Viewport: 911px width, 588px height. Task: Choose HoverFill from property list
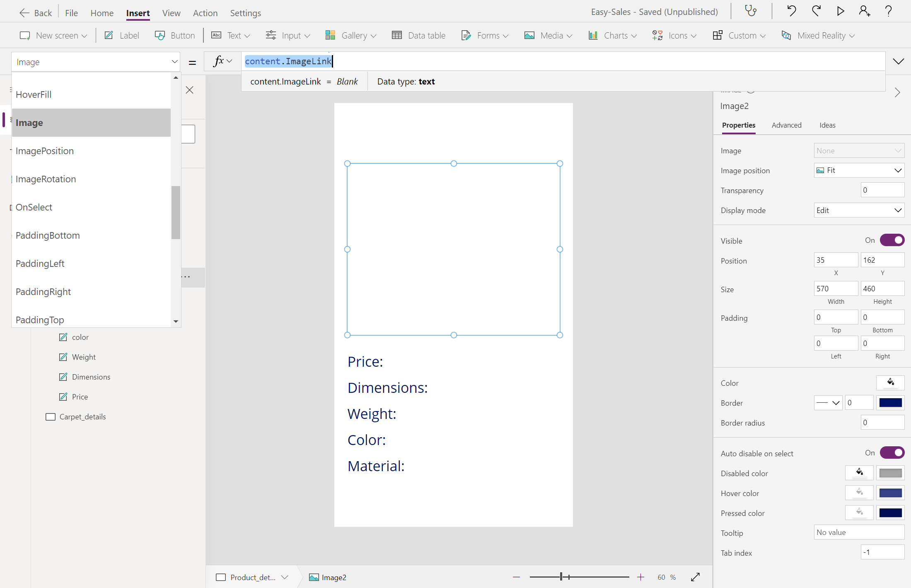pyautogui.click(x=91, y=94)
